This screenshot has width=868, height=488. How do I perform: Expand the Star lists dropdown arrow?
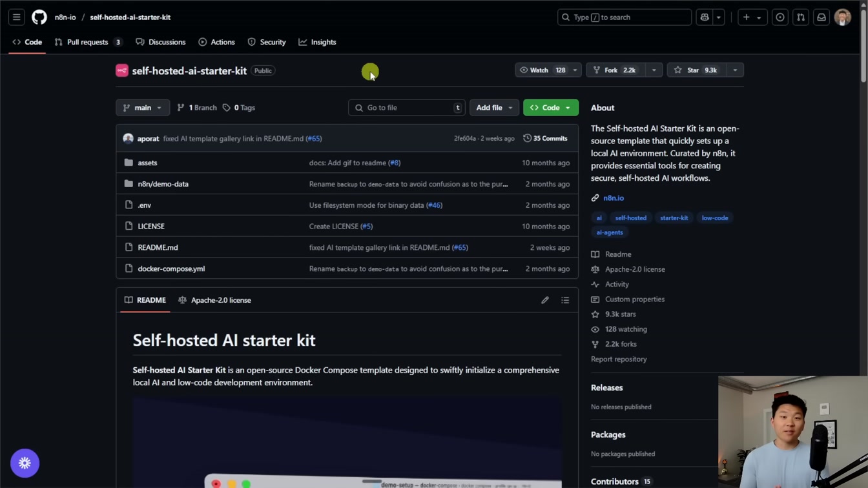(x=735, y=70)
